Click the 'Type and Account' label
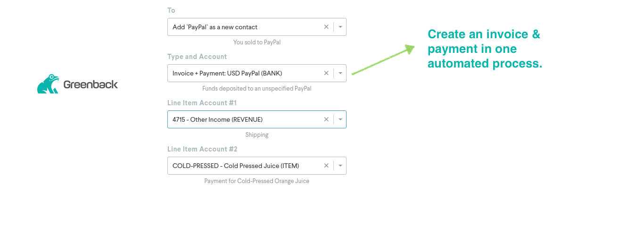This screenshot has width=644, height=227. [x=197, y=57]
